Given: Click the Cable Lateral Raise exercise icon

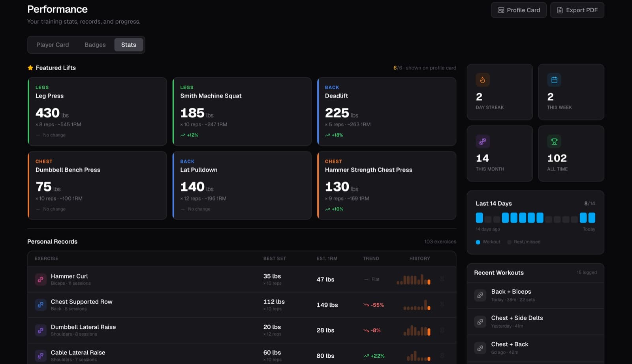Looking at the screenshot, I should tap(41, 356).
